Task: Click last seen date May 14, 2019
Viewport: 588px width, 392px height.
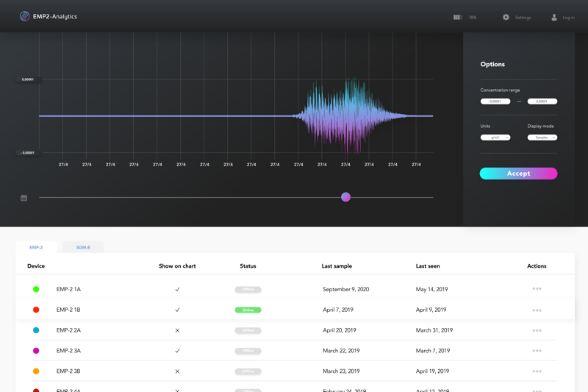Action: [431, 289]
